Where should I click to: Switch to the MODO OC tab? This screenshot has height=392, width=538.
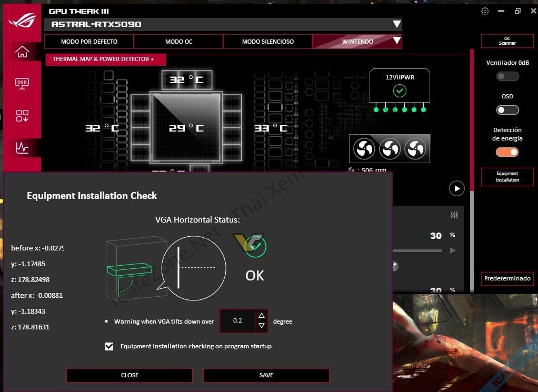[x=178, y=42]
